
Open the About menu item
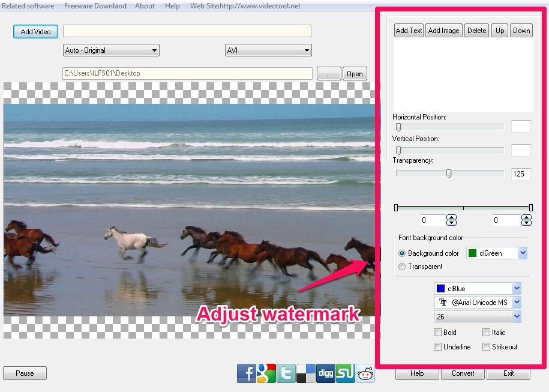(x=145, y=6)
